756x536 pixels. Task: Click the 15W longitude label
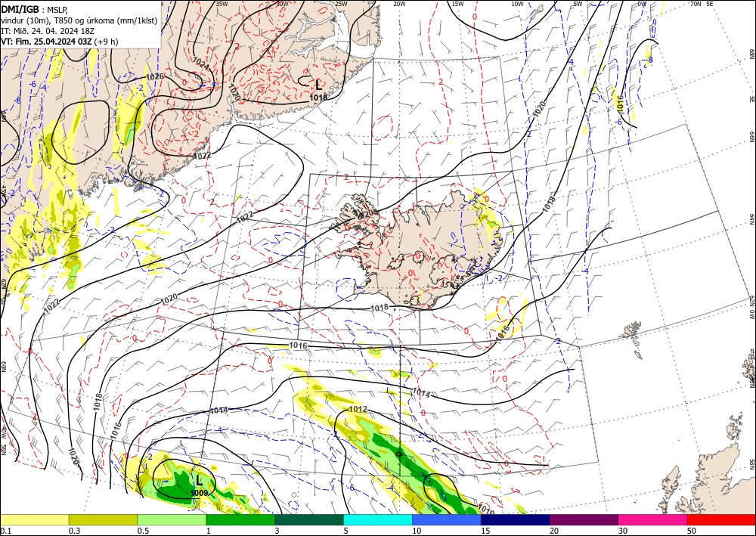[x=457, y=4]
